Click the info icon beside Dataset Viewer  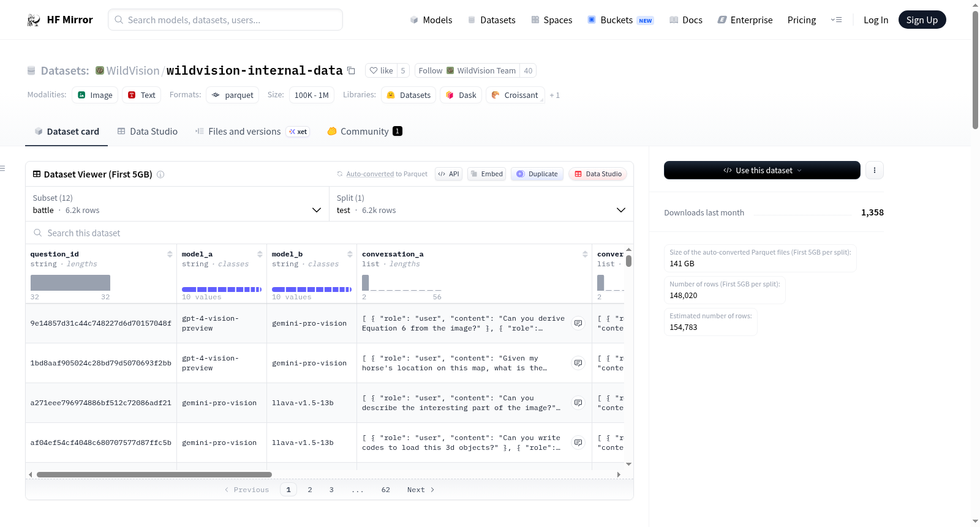click(x=160, y=174)
